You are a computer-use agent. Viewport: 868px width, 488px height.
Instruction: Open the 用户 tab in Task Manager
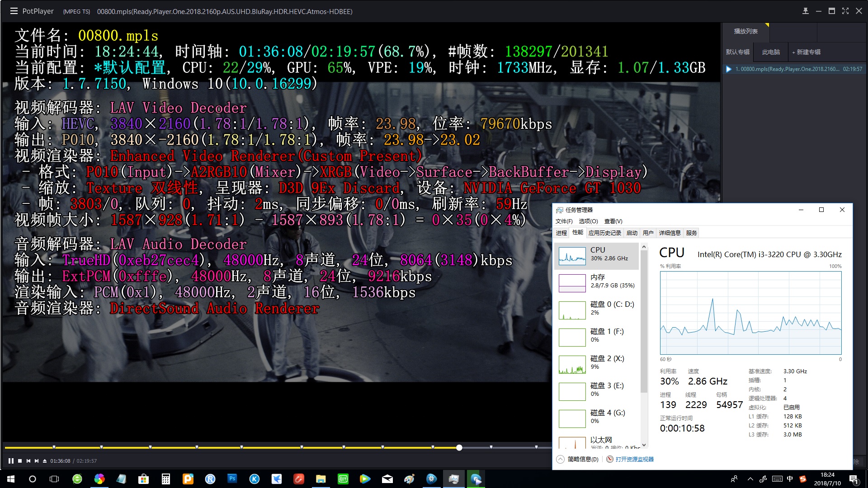coord(648,233)
